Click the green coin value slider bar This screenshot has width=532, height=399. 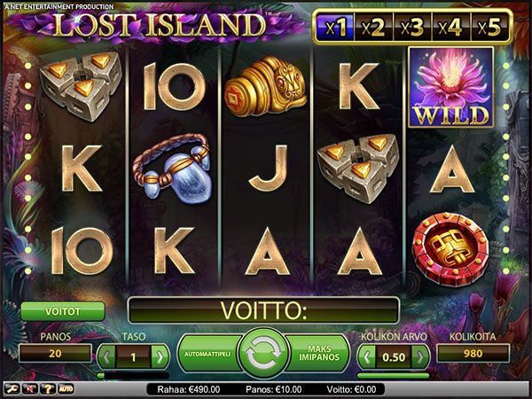tap(394, 376)
